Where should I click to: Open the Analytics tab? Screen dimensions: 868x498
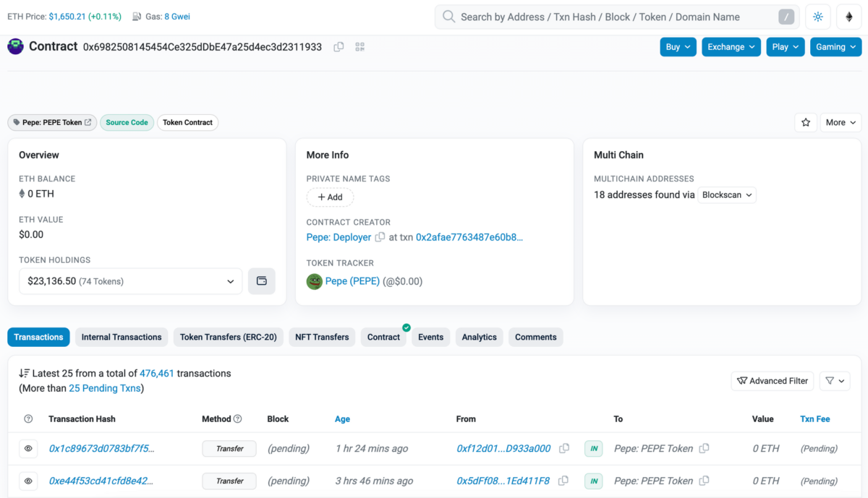[479, 337]
